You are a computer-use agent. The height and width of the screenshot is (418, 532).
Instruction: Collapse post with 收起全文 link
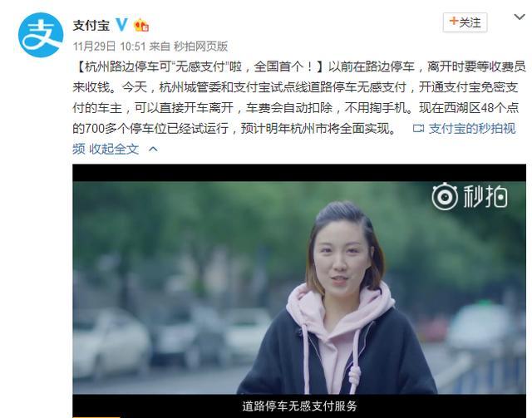(114, 149)
